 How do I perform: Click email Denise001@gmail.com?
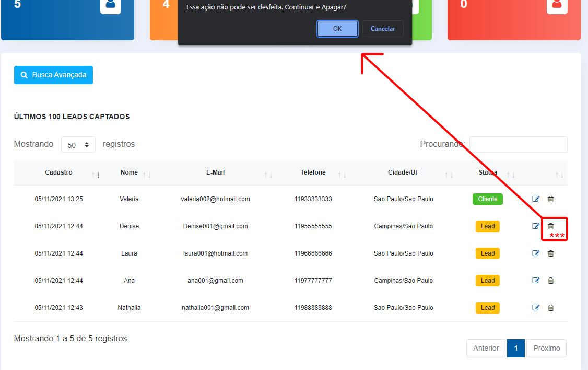pos(215,226)
